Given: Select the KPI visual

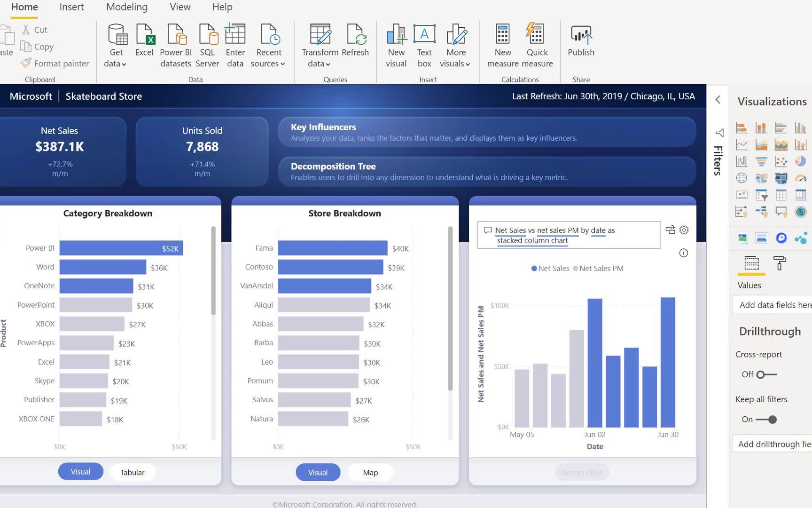Looking at the screenshot, I should coord(742,195).
